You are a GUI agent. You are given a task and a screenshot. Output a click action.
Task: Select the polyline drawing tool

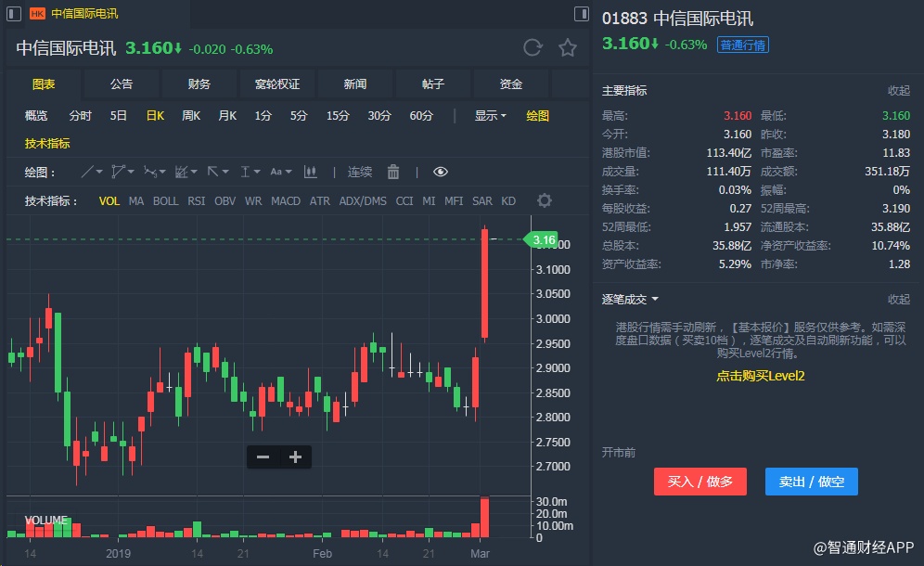[x=118, y=172]
